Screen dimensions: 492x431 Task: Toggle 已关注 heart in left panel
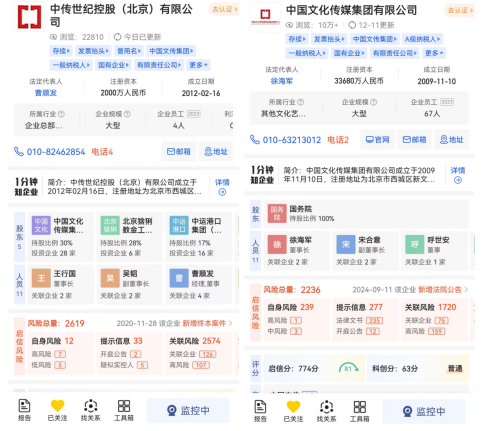click(57, 410)
